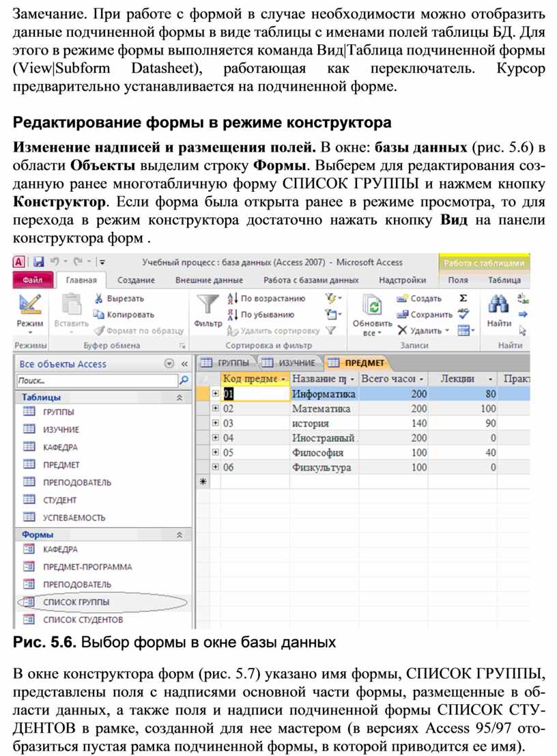Image resolution: width=557 pixels, height=756 pixels.
Task: Select the КАФЕДРА table in navigation pane
Action: (60, 447)
